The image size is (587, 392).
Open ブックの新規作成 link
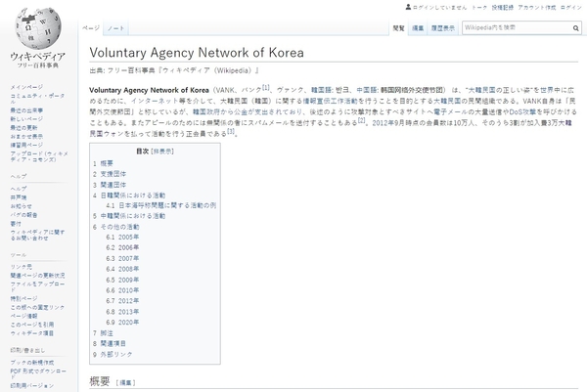32,363
